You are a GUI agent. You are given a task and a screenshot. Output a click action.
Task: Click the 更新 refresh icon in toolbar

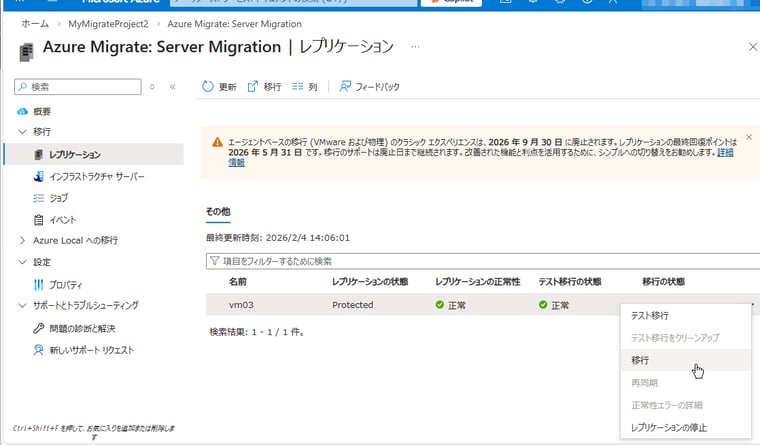[x=207, y=86]
